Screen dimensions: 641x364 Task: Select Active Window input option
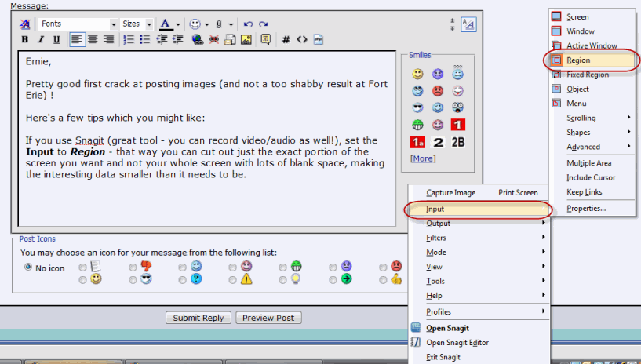pos(592,45)
